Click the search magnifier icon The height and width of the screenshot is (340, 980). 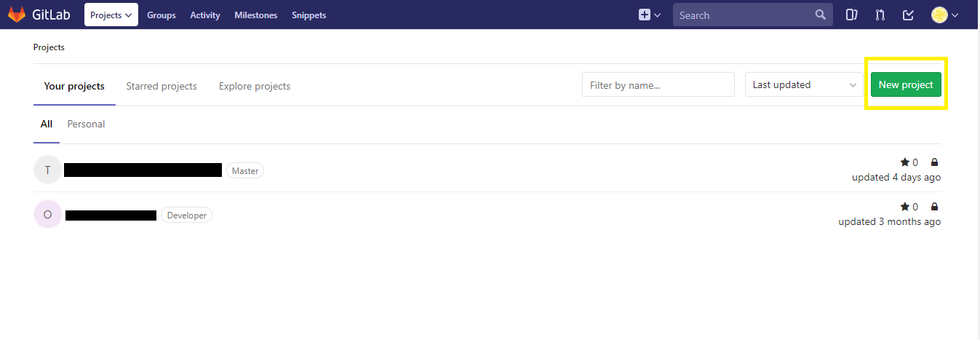821,15
